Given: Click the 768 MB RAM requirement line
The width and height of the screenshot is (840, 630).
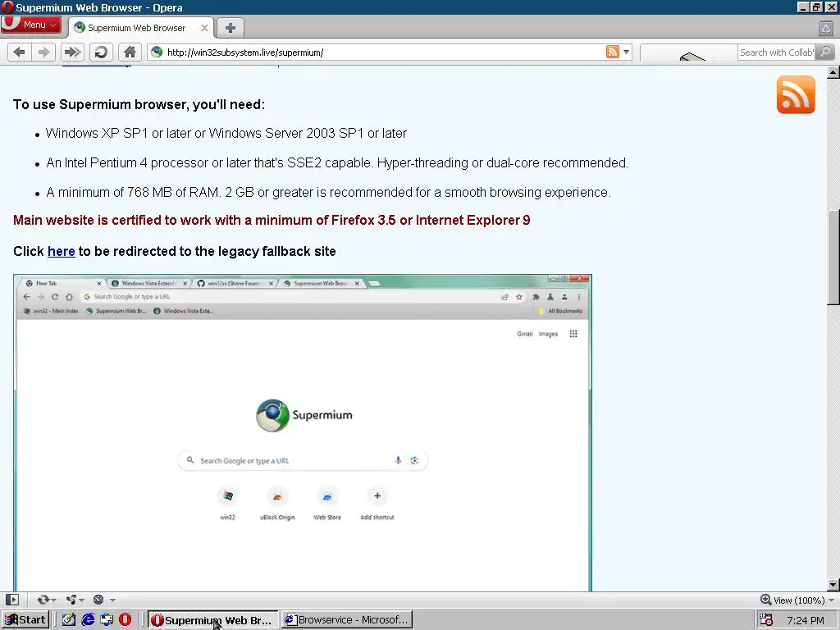Looking at the screenshot, I should pos(328,192).
